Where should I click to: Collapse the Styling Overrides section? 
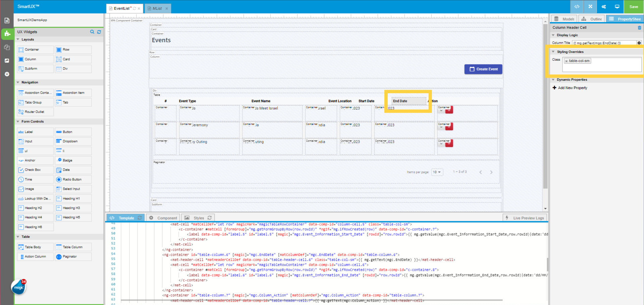554,52
